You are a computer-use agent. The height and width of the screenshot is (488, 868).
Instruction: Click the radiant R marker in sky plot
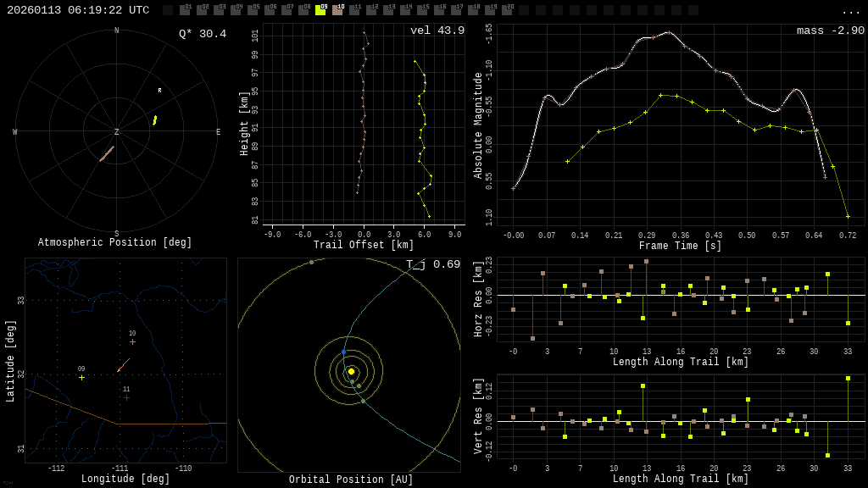(159, 91)
